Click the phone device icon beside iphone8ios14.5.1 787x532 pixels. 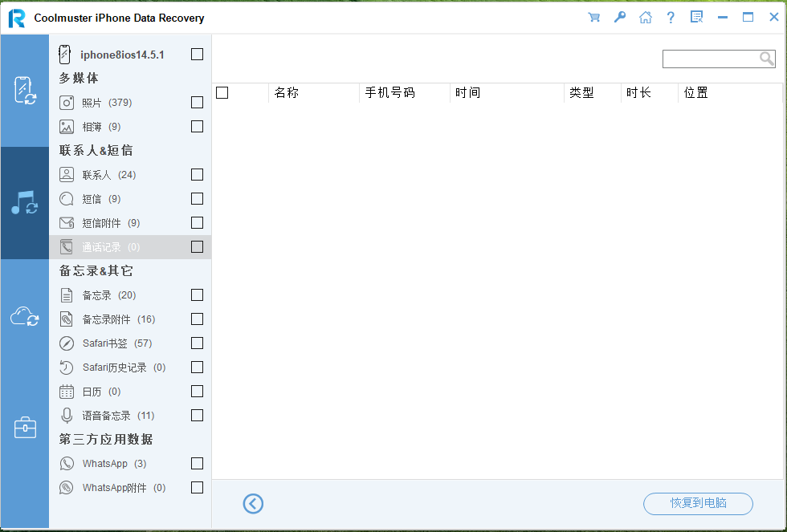click(65, 54)
